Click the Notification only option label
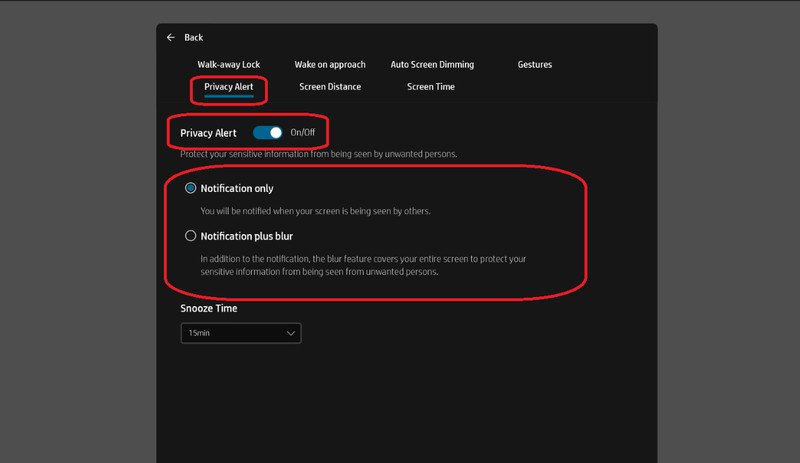The image size is (800, 463). point(237,188)
